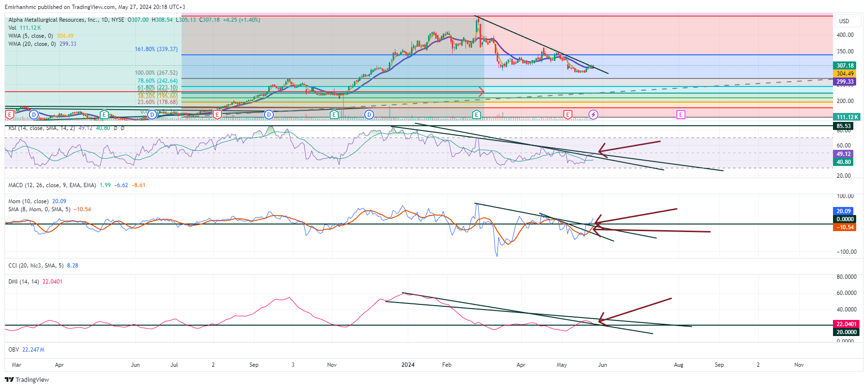Click the orange -10.54 SMA value label
868x388 pixels.
(x=845, y=227)
